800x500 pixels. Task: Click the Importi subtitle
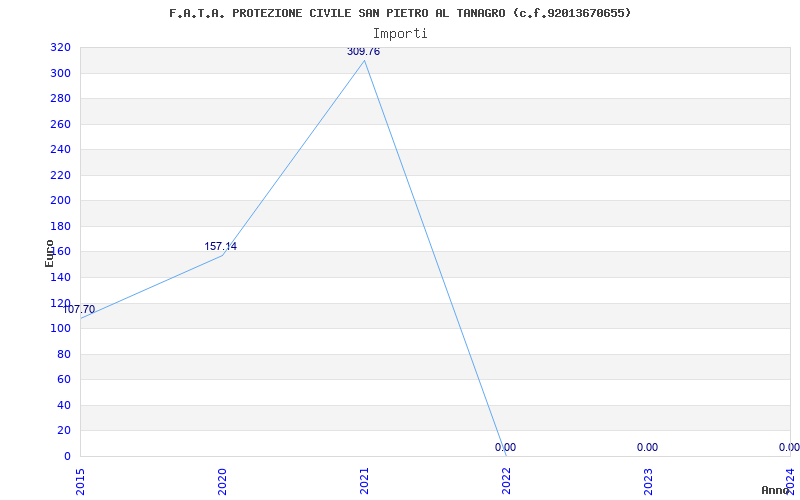400,34
